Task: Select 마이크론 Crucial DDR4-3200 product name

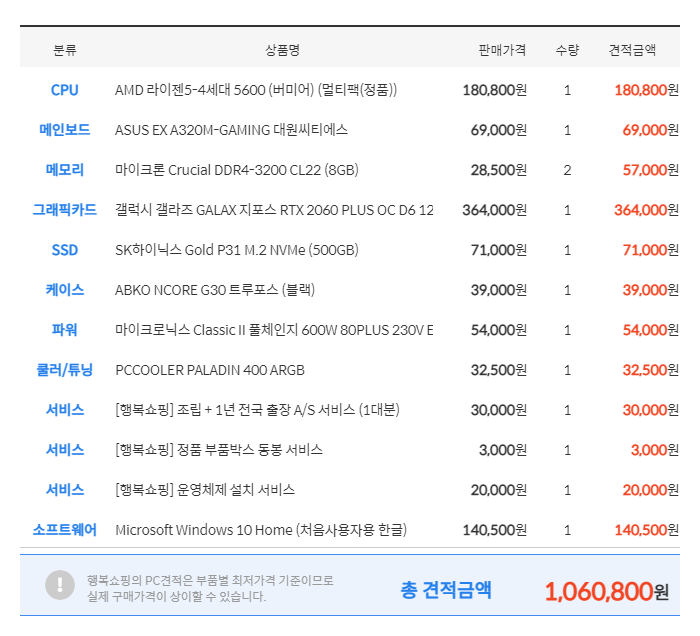Action: pyautogui.click(x=237, y=170)
